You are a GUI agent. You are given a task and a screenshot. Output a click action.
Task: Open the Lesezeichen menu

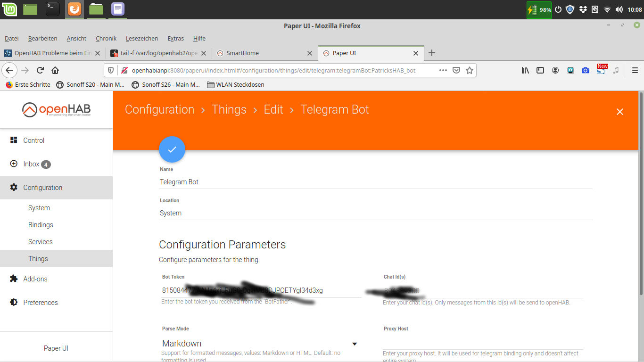pos(142,38)
